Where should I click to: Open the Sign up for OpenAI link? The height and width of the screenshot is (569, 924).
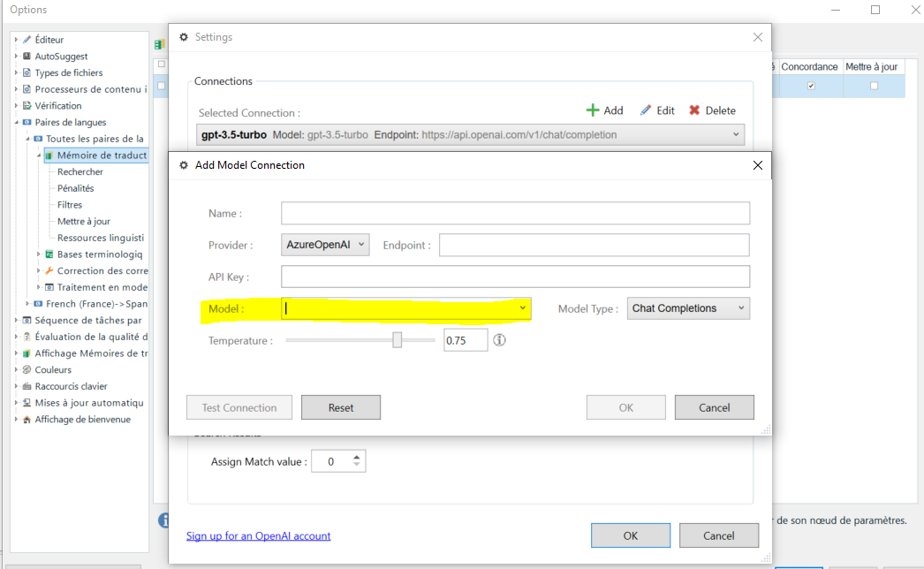click(258, 535)
